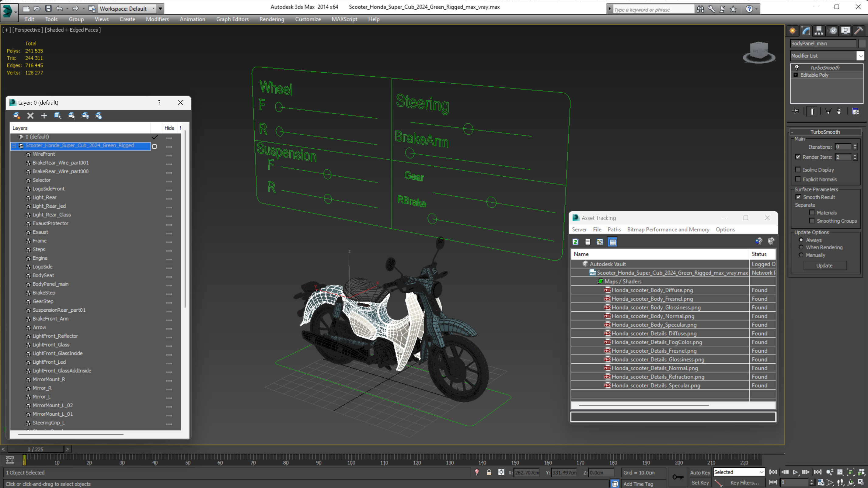This screenshot has width=868, height=488.
Task: Click the Pin Stack icon
Action: tap(796, 111)
